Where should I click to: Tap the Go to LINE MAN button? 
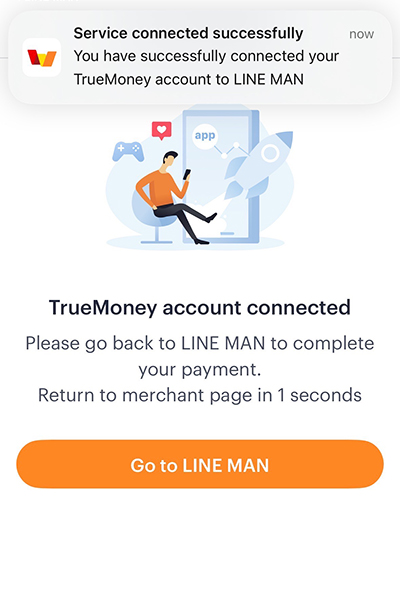point(199,464)
